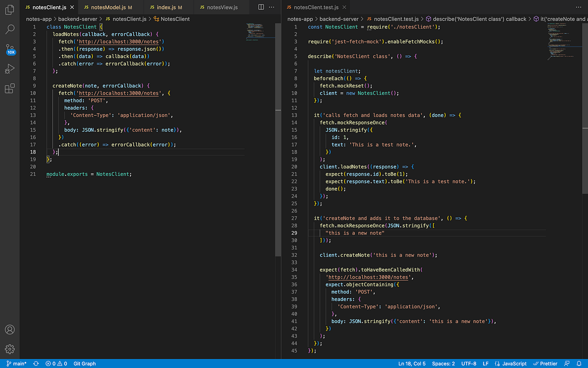
Task: Open the Explorer view
Action: coord(9,9)
